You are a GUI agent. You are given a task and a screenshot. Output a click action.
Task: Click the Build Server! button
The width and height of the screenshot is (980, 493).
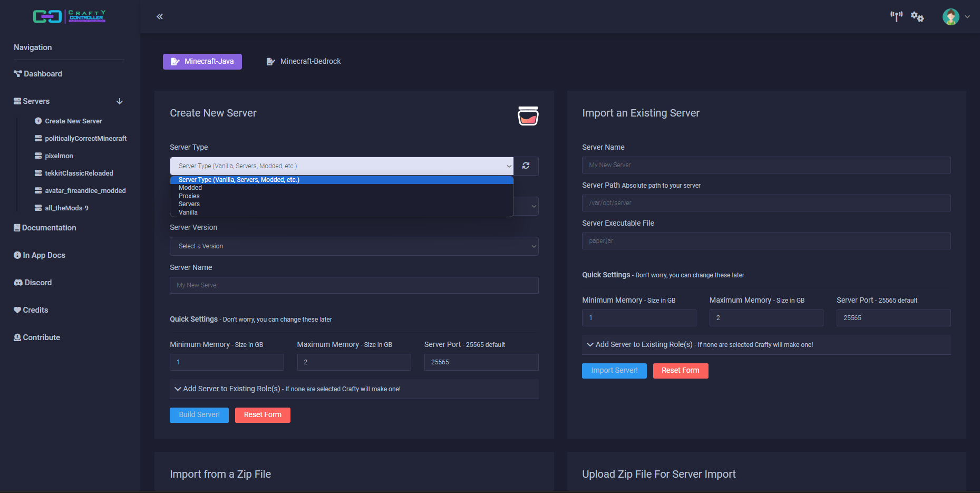point(199,415)
